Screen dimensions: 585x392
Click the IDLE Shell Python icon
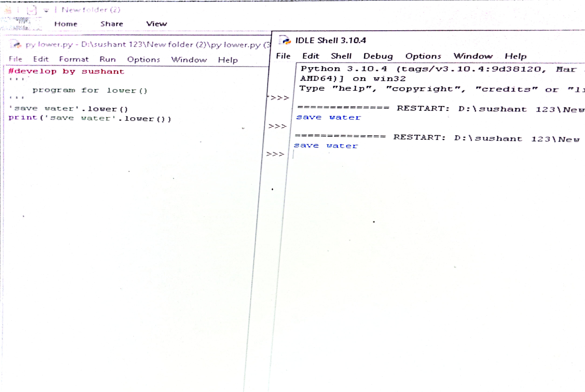coord(285,40)
